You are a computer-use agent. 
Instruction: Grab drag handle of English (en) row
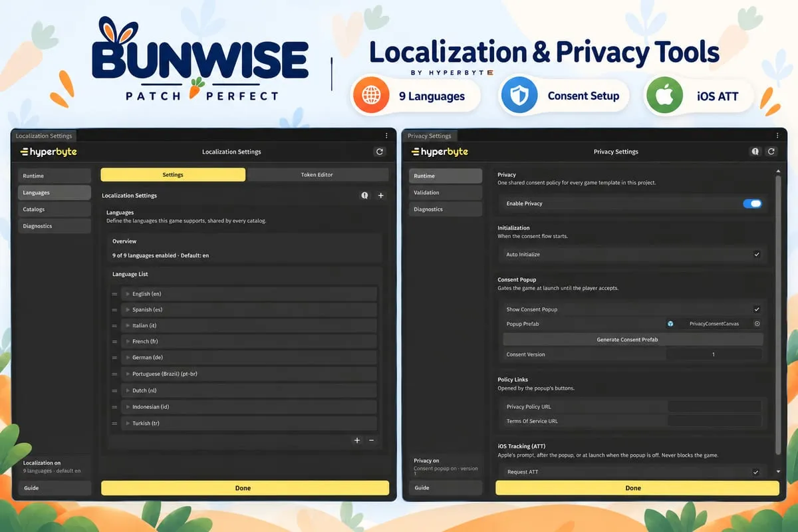[x=114, y=294]
